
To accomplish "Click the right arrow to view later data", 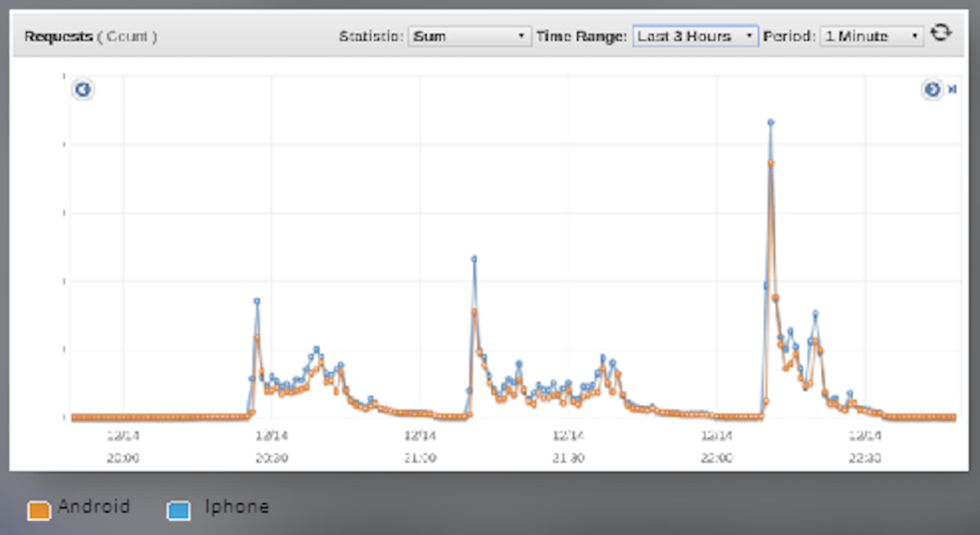I will pyautogui.click(x=932, y=90).
